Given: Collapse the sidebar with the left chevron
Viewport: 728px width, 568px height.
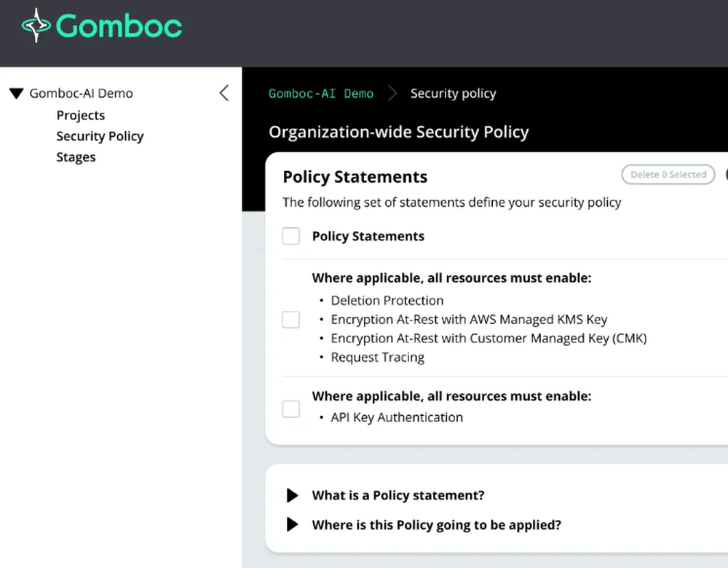Looking at the screenshot, I should [223, 93].
